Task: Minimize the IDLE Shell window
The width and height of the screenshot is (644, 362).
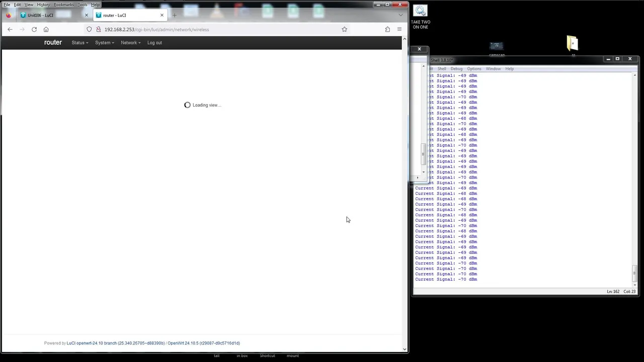Action: click(608, 59)
